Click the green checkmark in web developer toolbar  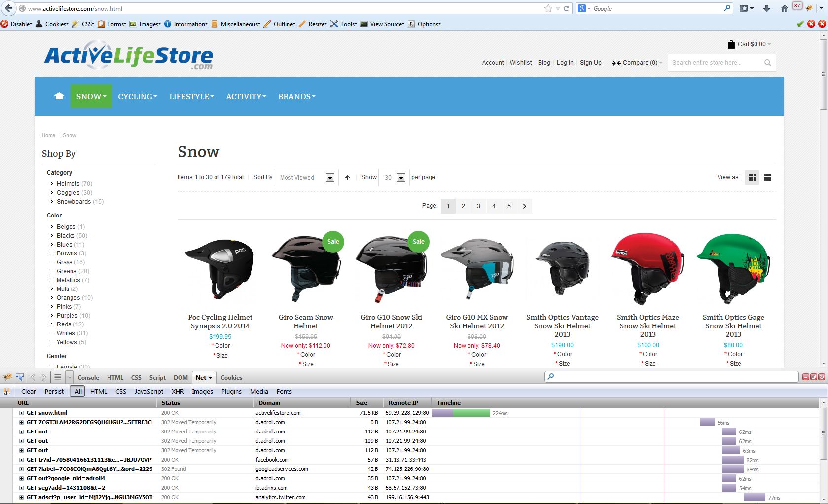click(x=800, y=24)
